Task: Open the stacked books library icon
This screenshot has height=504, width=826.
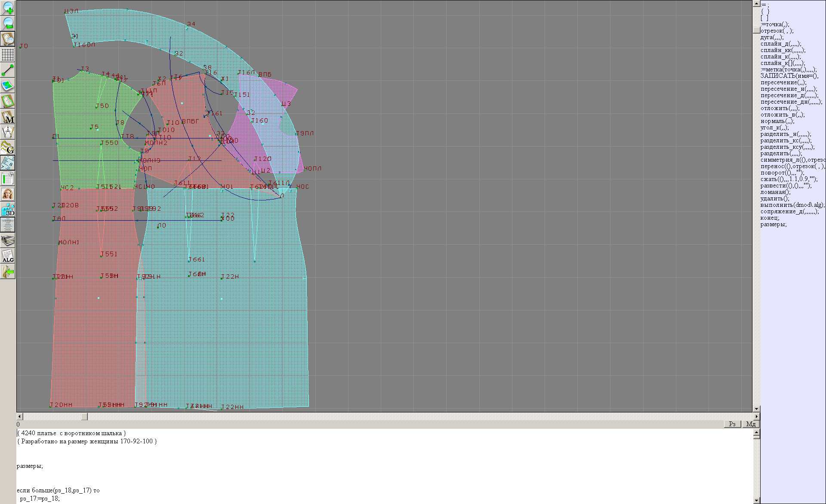Action: click(x=8, y=240)
